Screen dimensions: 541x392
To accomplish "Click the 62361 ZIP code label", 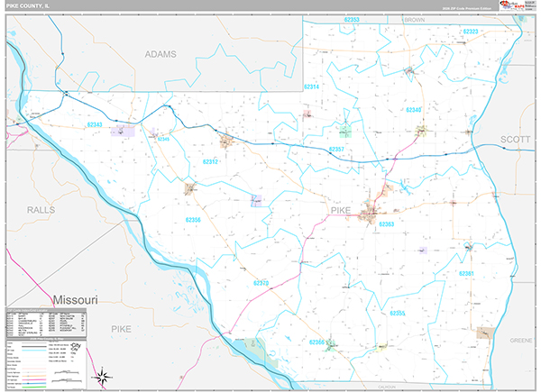I will point(466,273).
